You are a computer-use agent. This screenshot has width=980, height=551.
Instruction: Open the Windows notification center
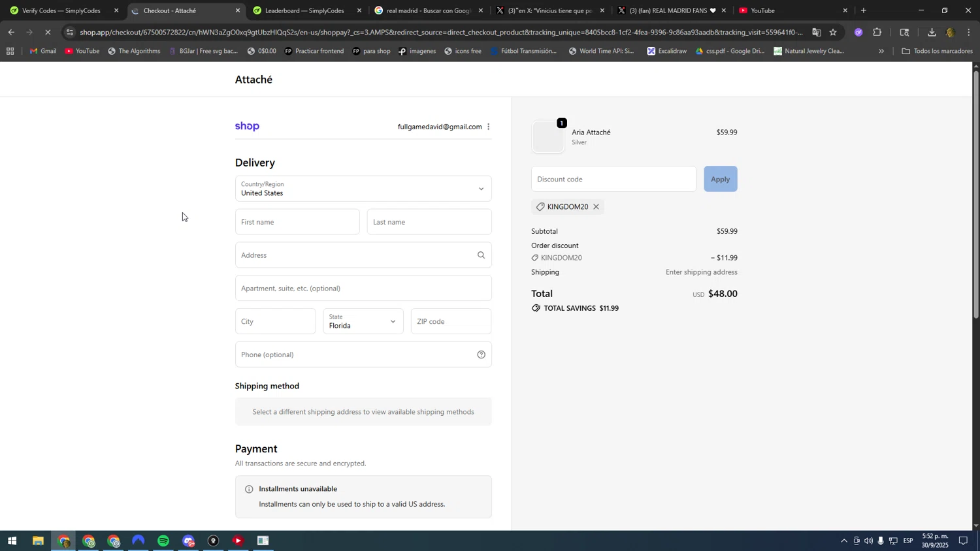coord(963,541)
